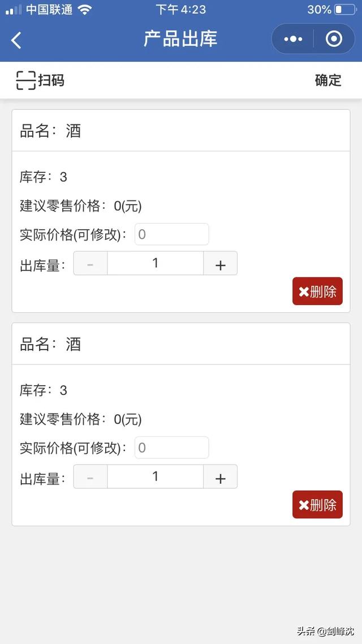Edit second product's outbound quantity value
362x644 pixels.
[155, 477]
